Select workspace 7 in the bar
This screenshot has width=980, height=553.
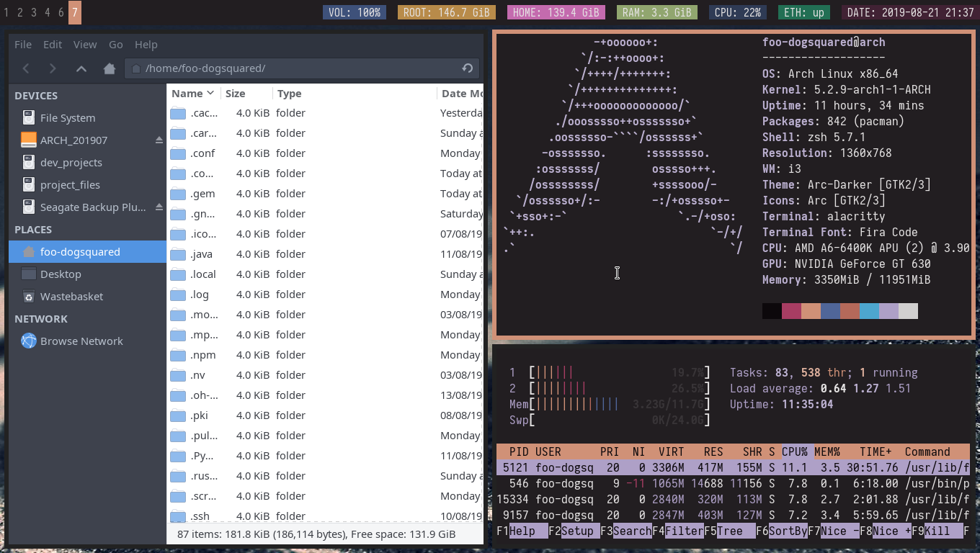pyautogui.click(x=75, y=12)
